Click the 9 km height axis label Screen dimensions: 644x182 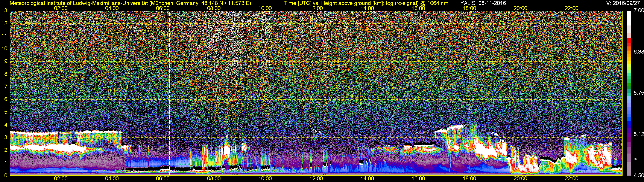6,61
